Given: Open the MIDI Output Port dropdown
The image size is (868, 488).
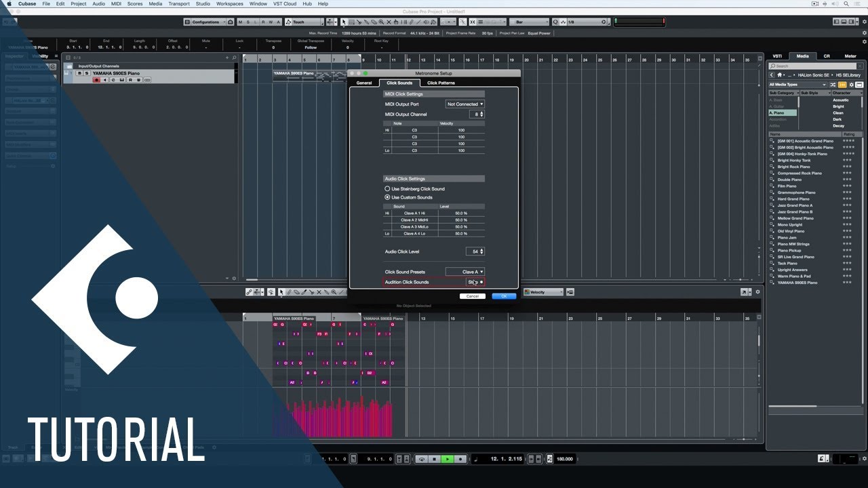Looking at the screenshot, I should (x=465, y=104).
